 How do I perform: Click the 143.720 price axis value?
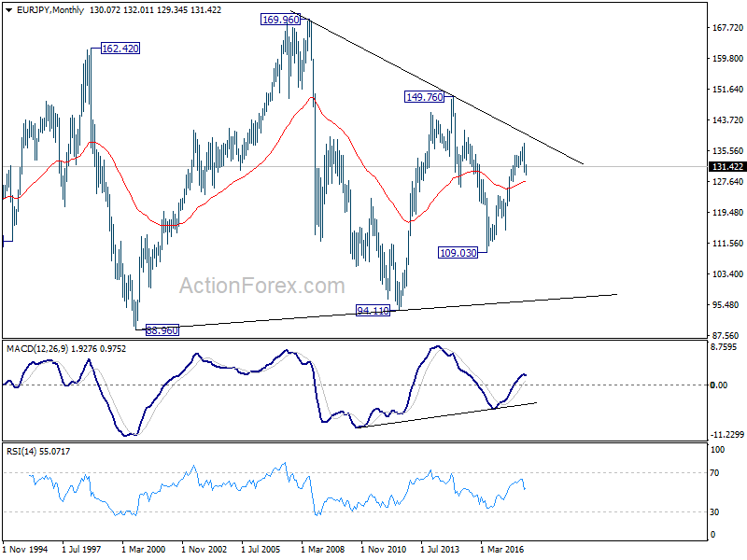[727, 120]
